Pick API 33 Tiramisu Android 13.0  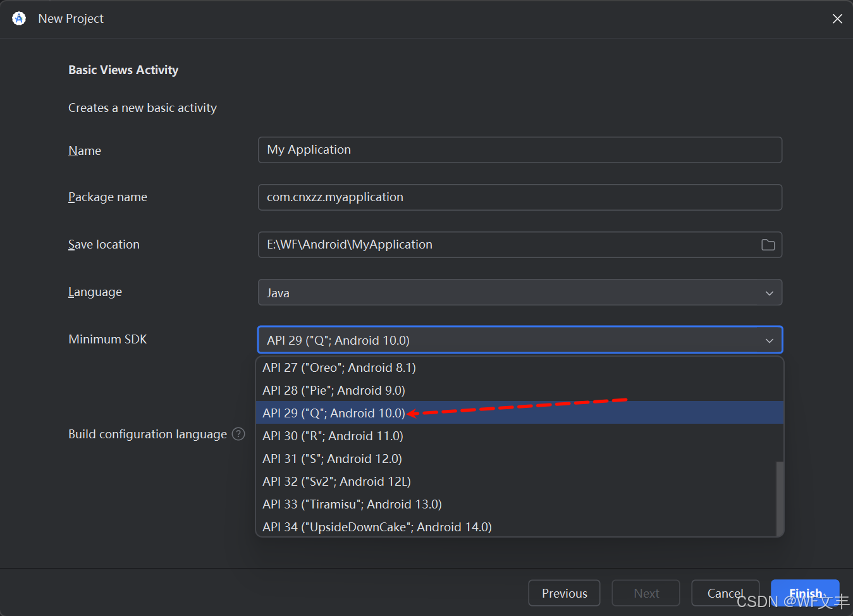coord(352,504)
